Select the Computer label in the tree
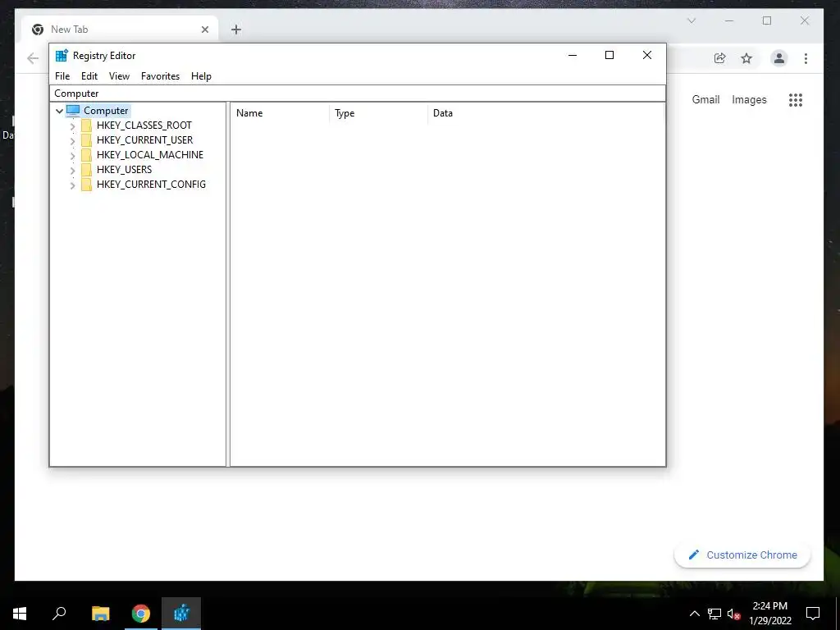This screenshot has width=840, height=630. point(106,111)
